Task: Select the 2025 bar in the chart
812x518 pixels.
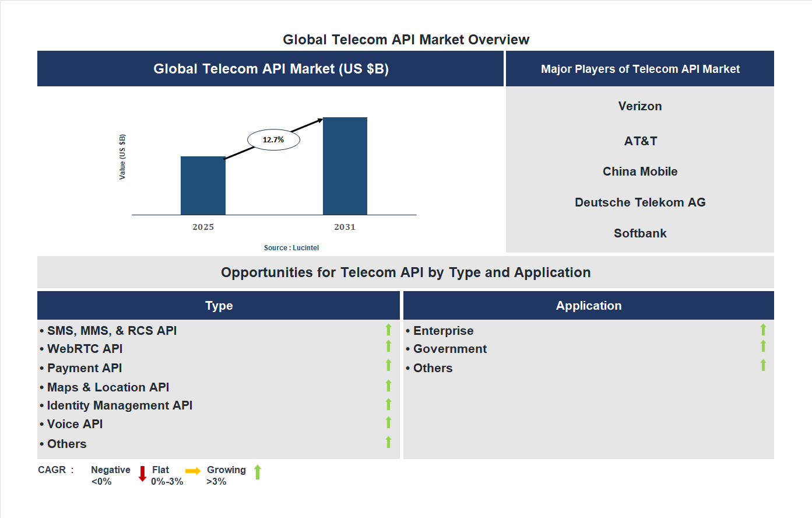Action: point(203,185)
